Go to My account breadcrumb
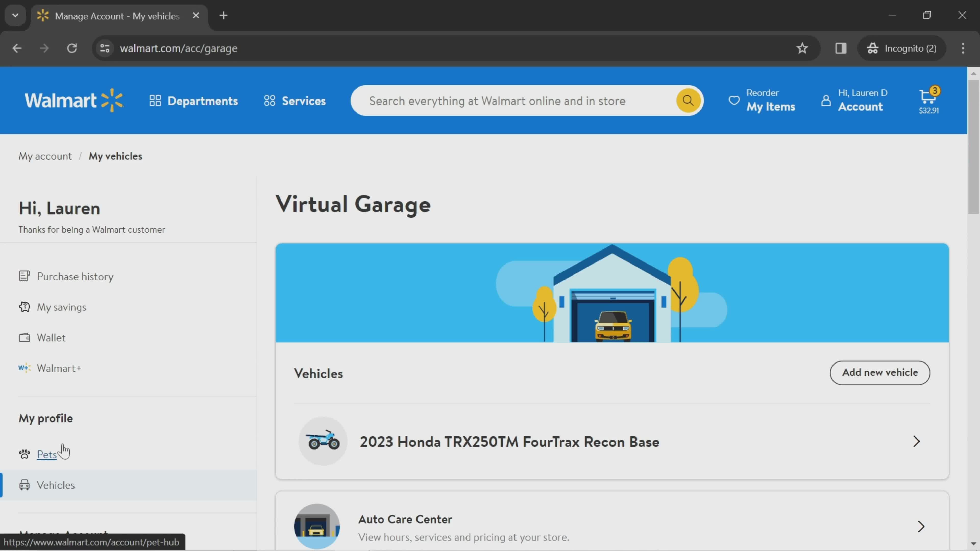The width and height of the screenshot is (980, 551). click(45, 156)
